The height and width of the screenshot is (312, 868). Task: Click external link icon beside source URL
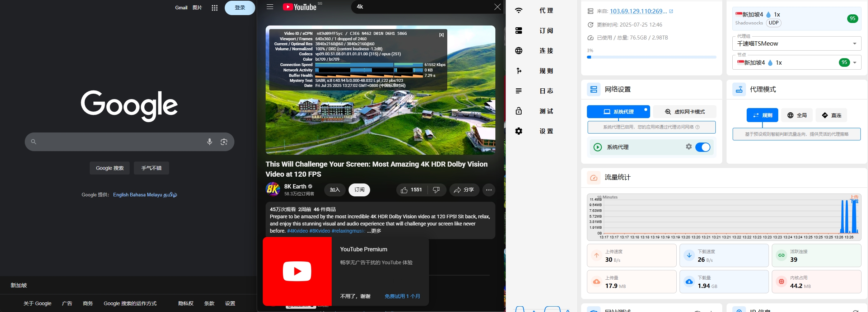(671, 11)
